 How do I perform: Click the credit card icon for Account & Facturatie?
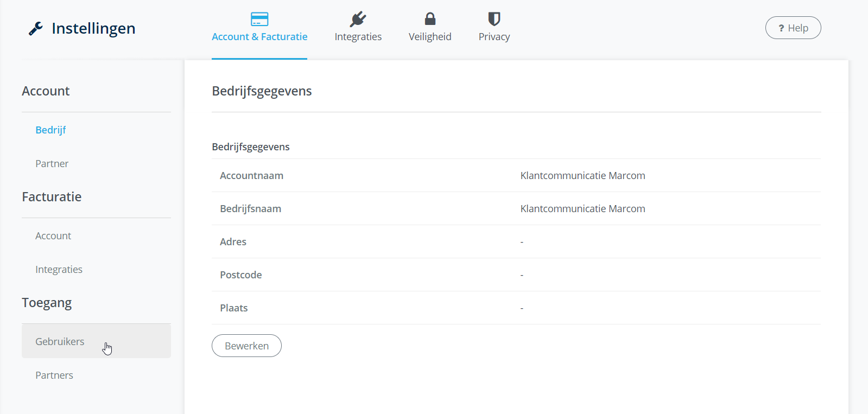[x=259, y=19]
